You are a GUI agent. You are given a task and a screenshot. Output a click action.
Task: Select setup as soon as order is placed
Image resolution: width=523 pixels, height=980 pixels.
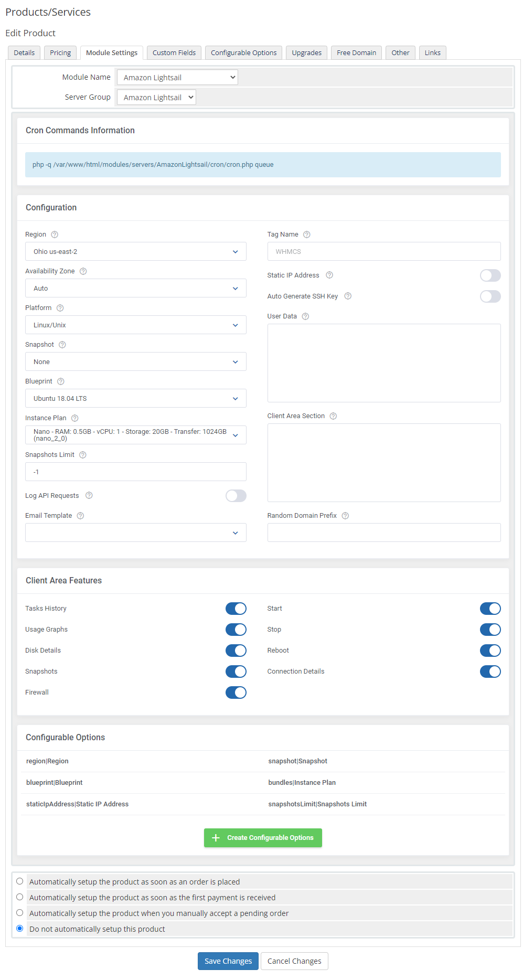(x=20, y=881)
